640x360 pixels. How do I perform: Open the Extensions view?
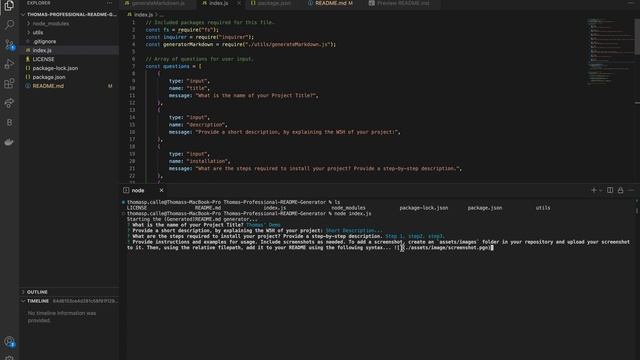[9, 84]
